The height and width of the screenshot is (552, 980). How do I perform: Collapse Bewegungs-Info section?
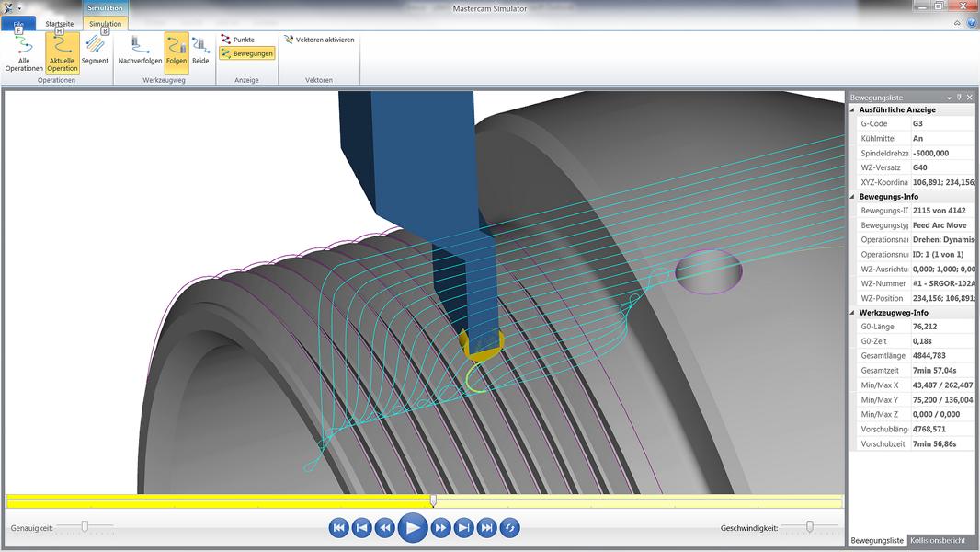click(852, 196)
